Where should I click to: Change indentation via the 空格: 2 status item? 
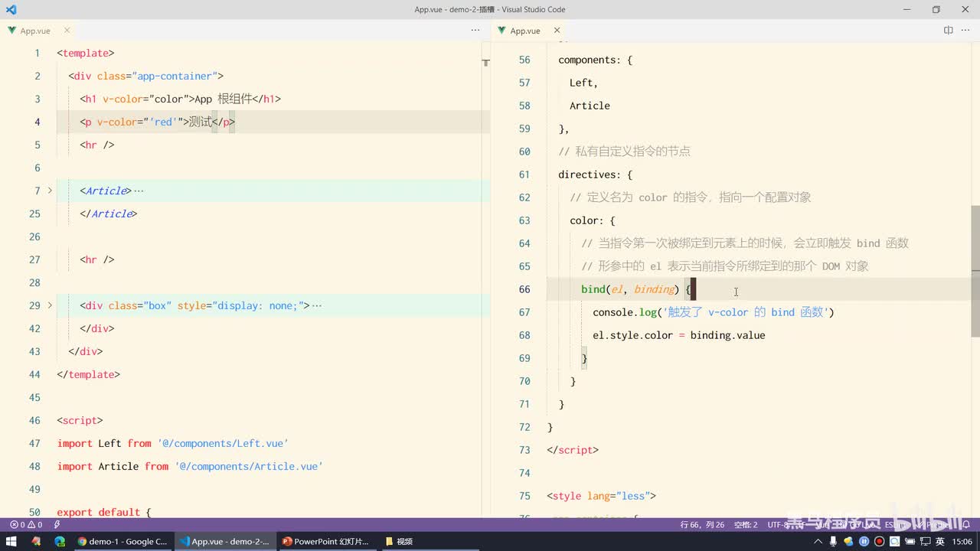[x=746, y=524]
